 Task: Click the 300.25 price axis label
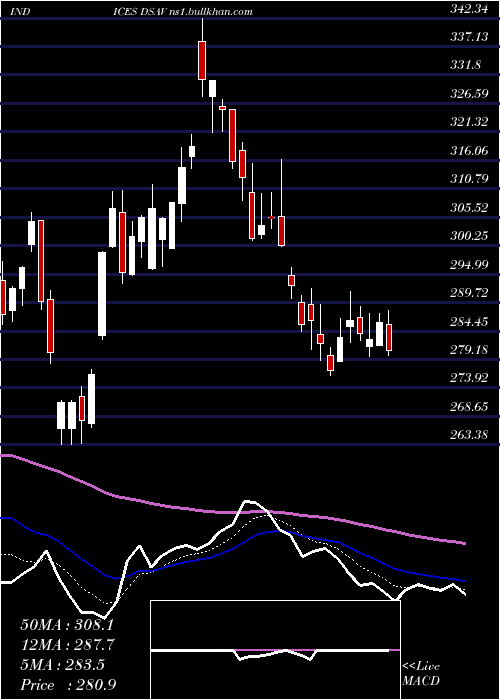[x=468, y=236]
